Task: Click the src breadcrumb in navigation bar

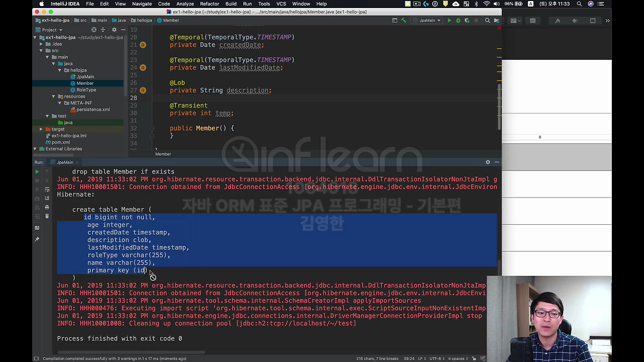Action: pos(81,21)
